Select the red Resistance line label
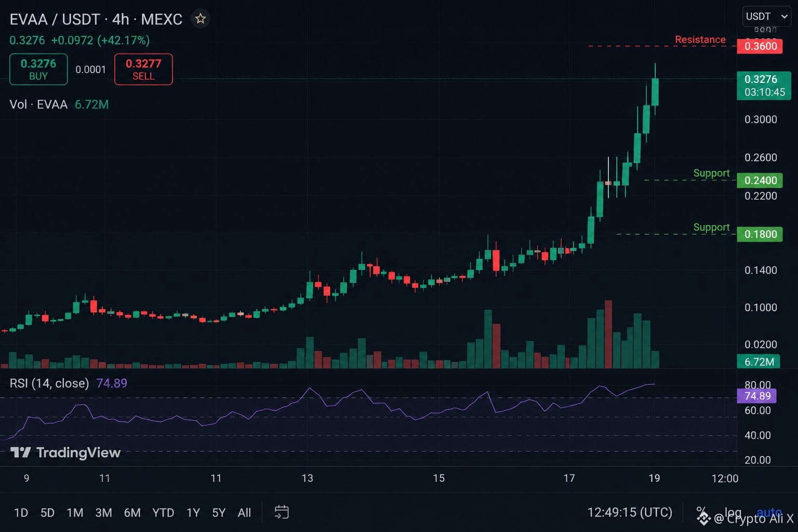This screenshot has height=532, width=798. [x=700, y=39]
